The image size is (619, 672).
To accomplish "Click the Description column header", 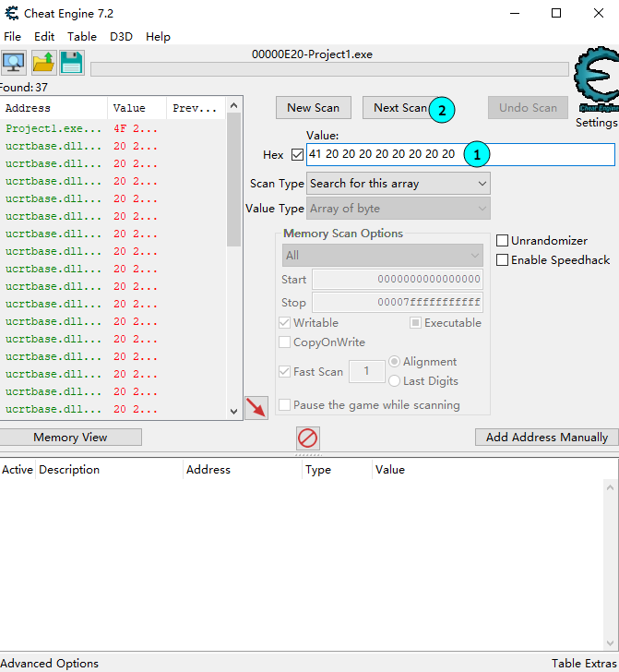I will 109,470.
